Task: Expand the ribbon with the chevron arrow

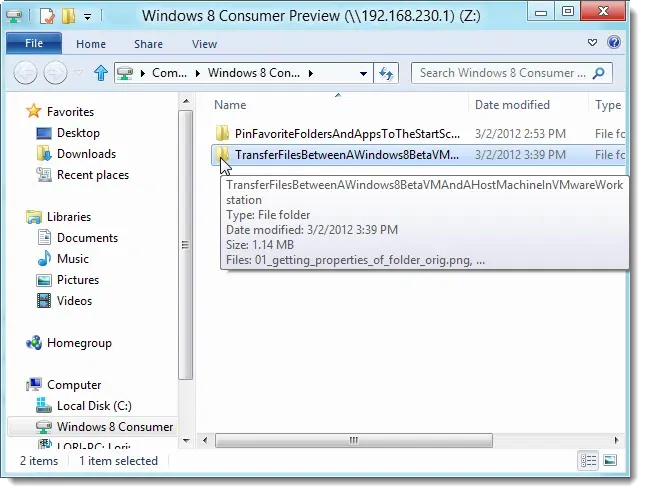Action: (592, 42)
